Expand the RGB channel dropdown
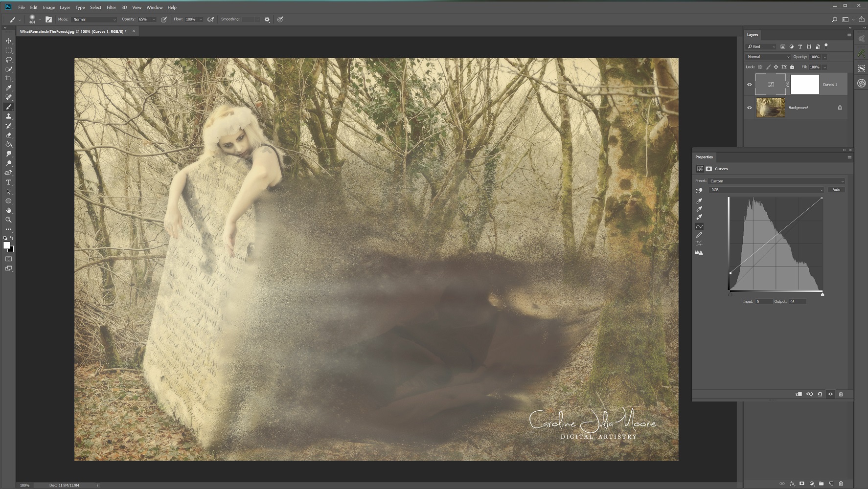This screenshot has height=489, width=868. (766, 190)
